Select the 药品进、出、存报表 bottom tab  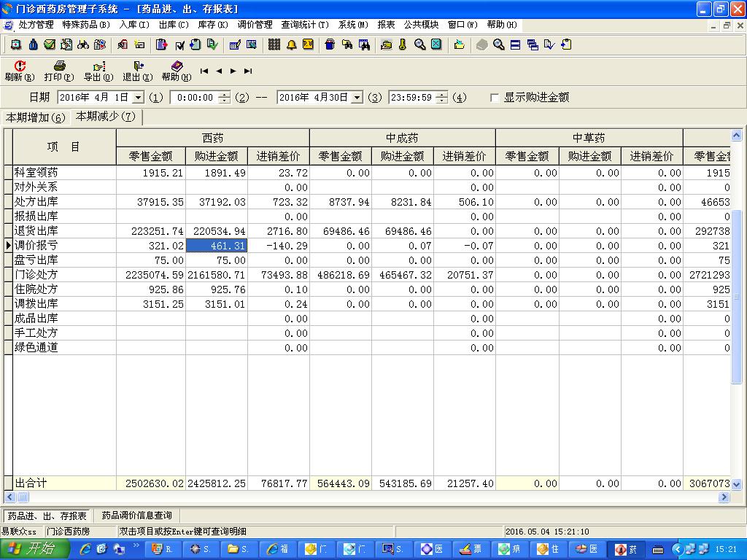[x=47, y=516]
